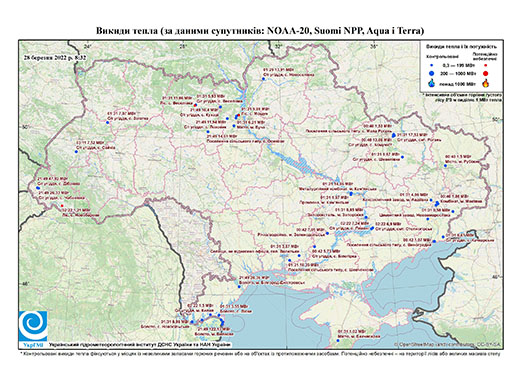Click the red marker beside Kyiv
Screen dimensions: 520x368
pyautogui.click(x=239, y=115)
